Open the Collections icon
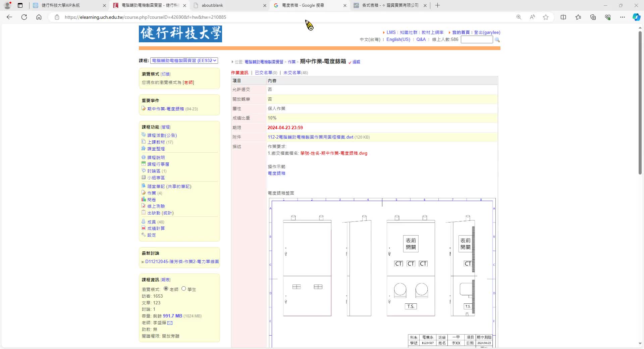The width and height of the screenshot is (644, 349). (593, 17)
